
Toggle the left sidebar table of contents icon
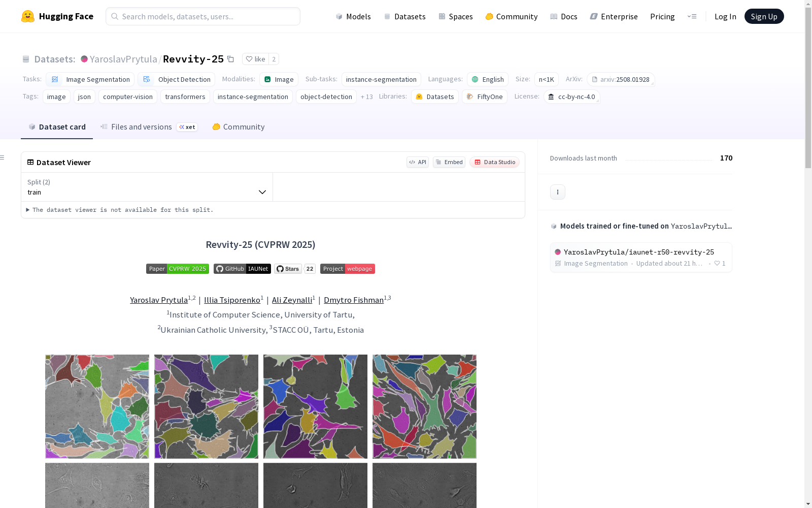[3, 157]
